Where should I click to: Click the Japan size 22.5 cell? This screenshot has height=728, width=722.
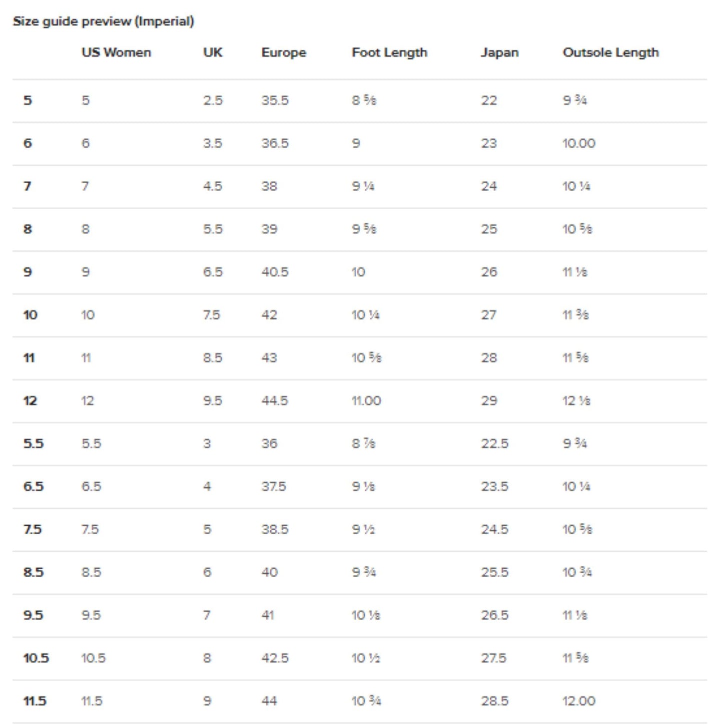click(x=494, y=444)
